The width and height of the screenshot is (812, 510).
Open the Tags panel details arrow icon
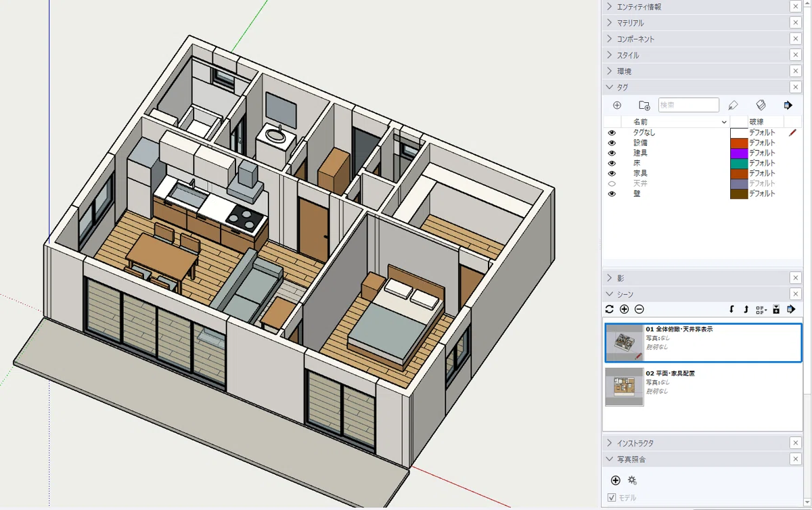(x=788, y=106)
